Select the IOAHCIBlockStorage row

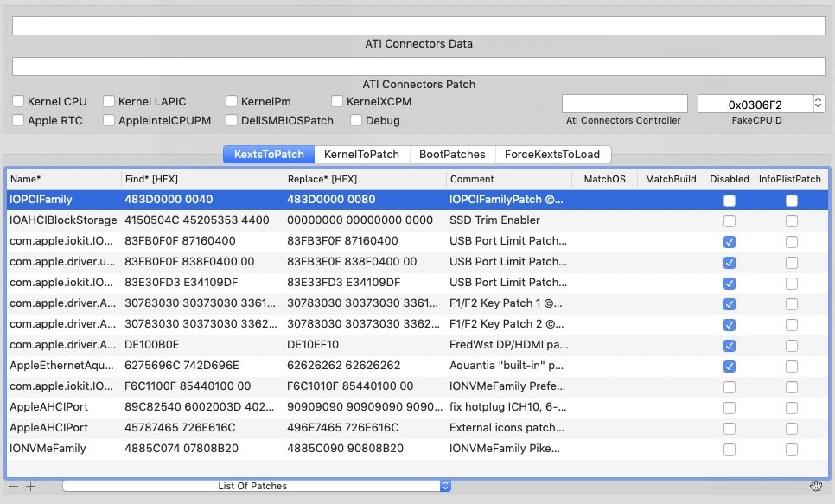coord(417,220)
